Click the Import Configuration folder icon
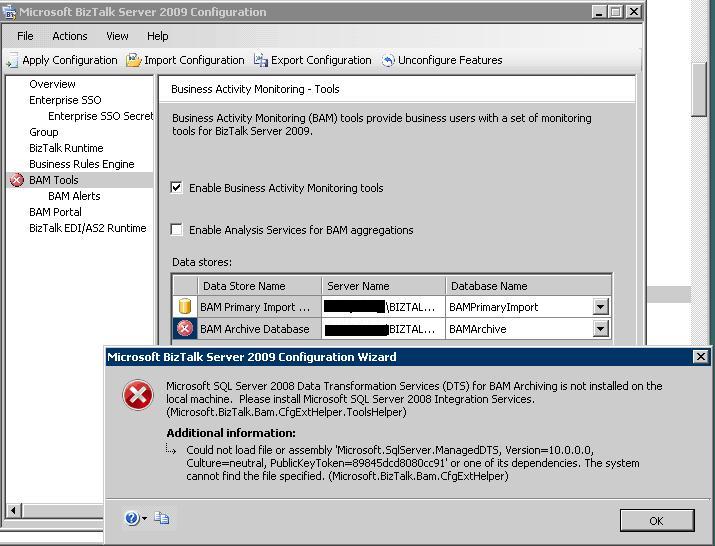 pyautogui.click(x=133, y=60)
